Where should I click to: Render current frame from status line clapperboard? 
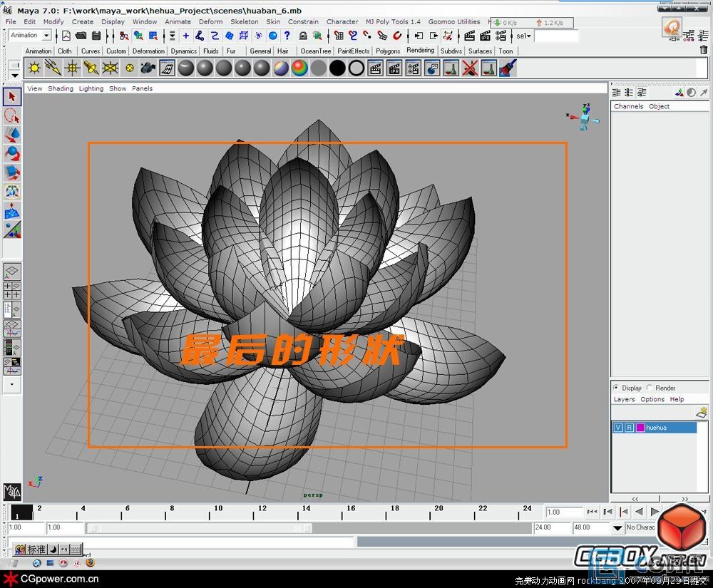point(470,36)
